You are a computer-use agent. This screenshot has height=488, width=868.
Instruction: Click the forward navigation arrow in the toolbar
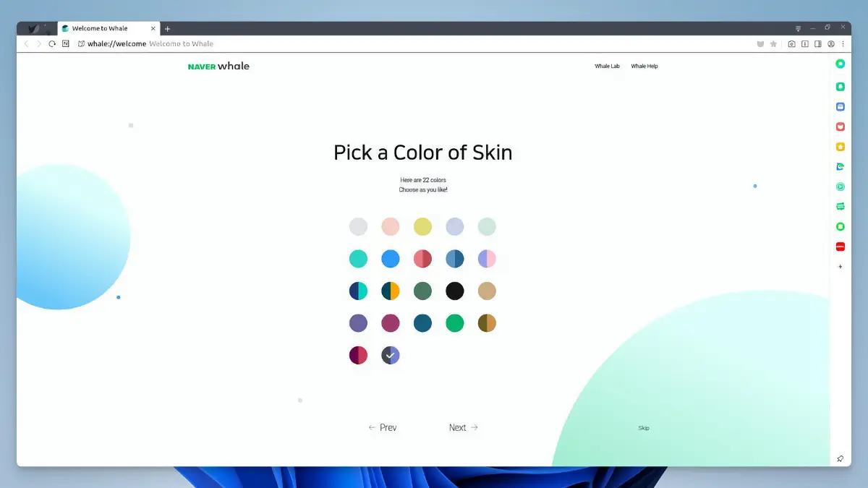pyautogui.click(x=39, y=44)
